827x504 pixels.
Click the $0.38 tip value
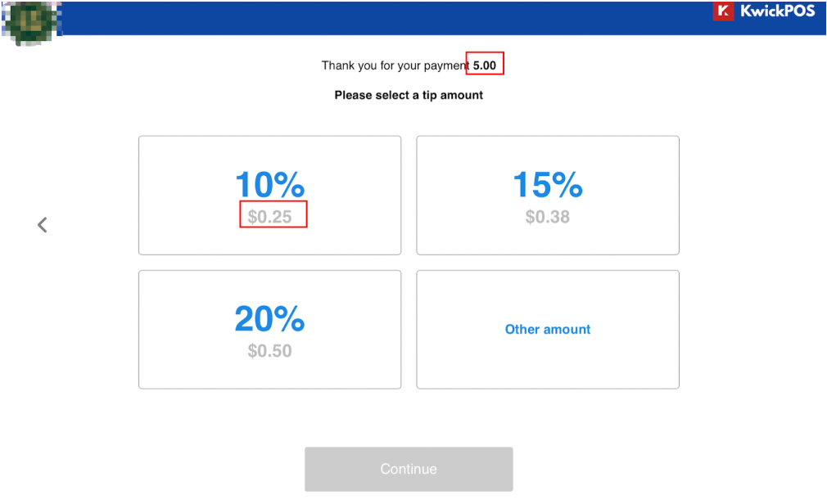pyautogui.click(x=548, y=217)
